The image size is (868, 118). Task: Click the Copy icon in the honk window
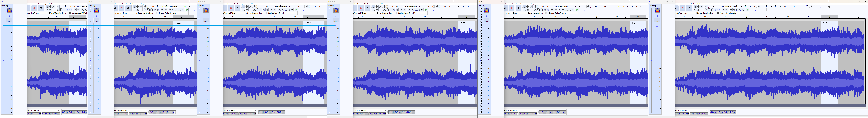tap(258, 10)
